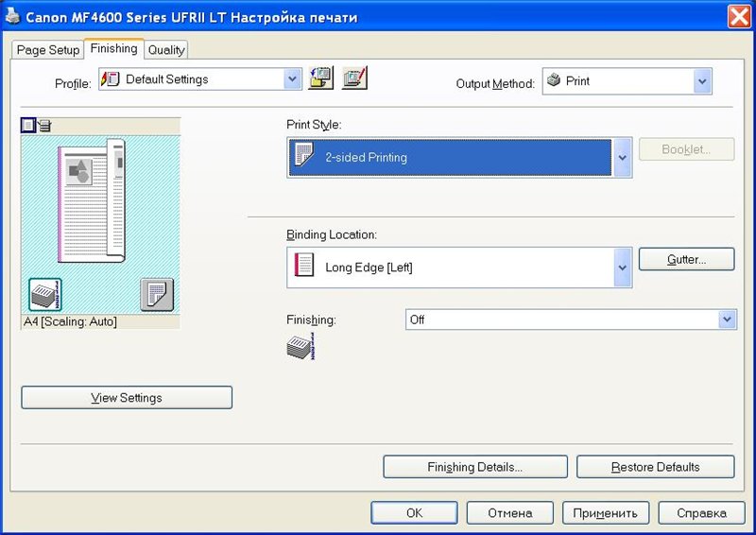Switch to the printer preview view icon

click(x=44, y=125)
